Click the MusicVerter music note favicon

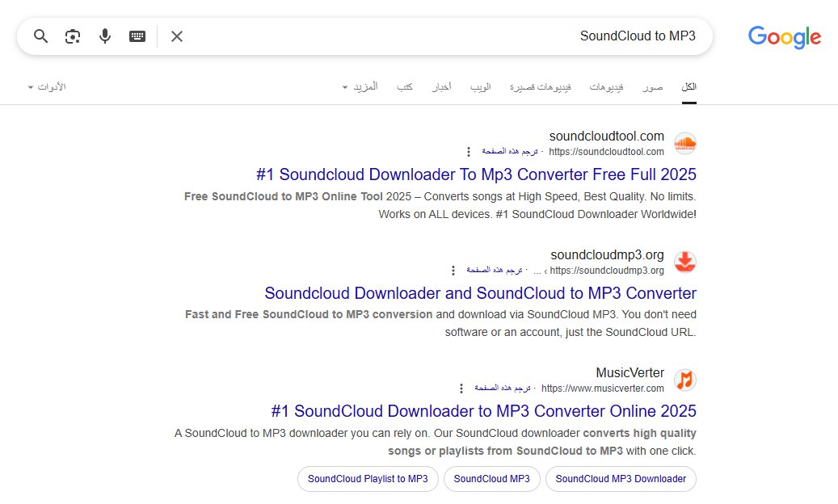tap(684, 380)
